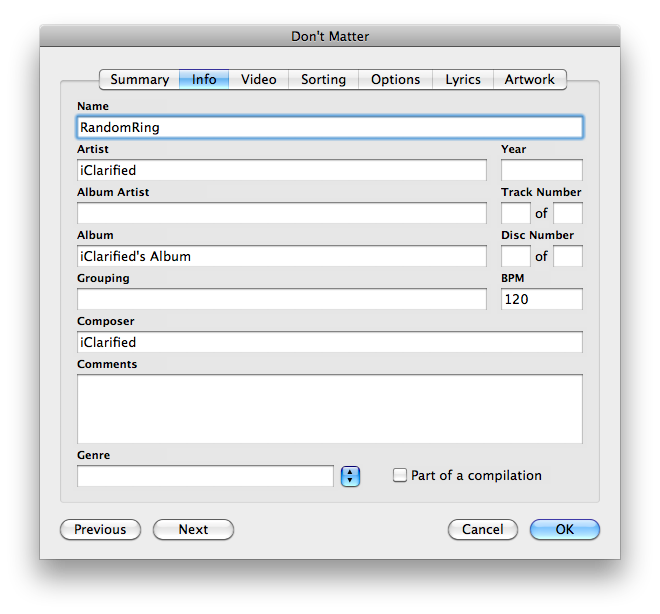Enable Part of a compilation checkbox
The image size is (660, 614).
400,476
